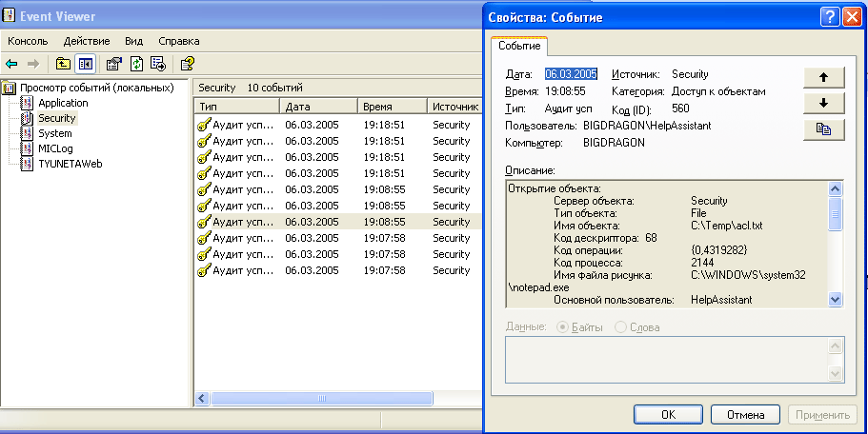The height and width of the screenshot is (434, 868).
Task: Copy event details with the copy button
Action: tap(824, 130)
